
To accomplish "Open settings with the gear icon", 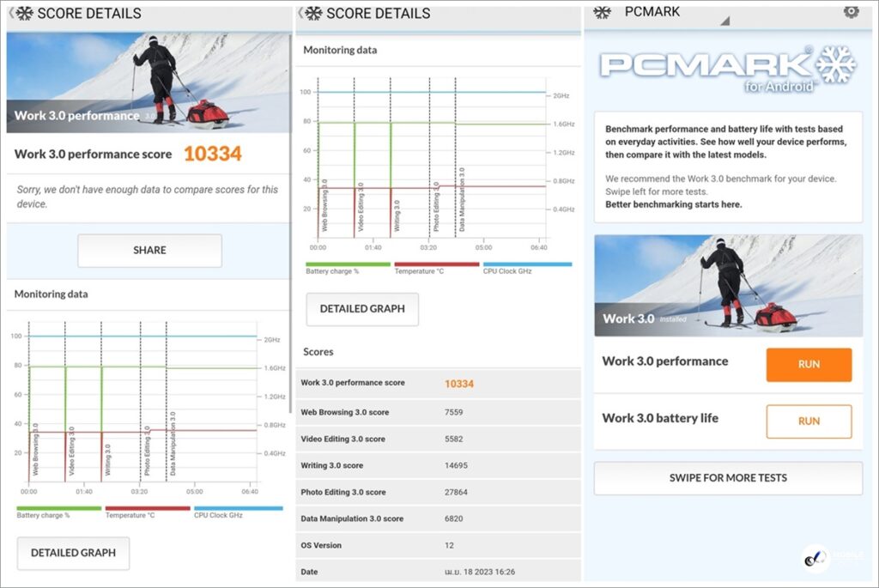I will pos(851,11).
